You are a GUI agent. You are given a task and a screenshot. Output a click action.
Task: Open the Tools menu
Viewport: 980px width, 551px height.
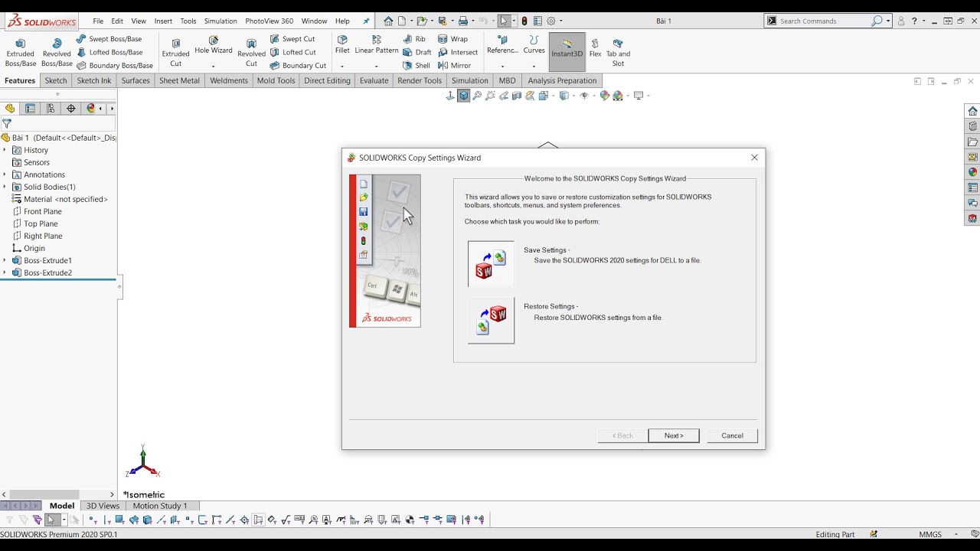pos(188,21)
